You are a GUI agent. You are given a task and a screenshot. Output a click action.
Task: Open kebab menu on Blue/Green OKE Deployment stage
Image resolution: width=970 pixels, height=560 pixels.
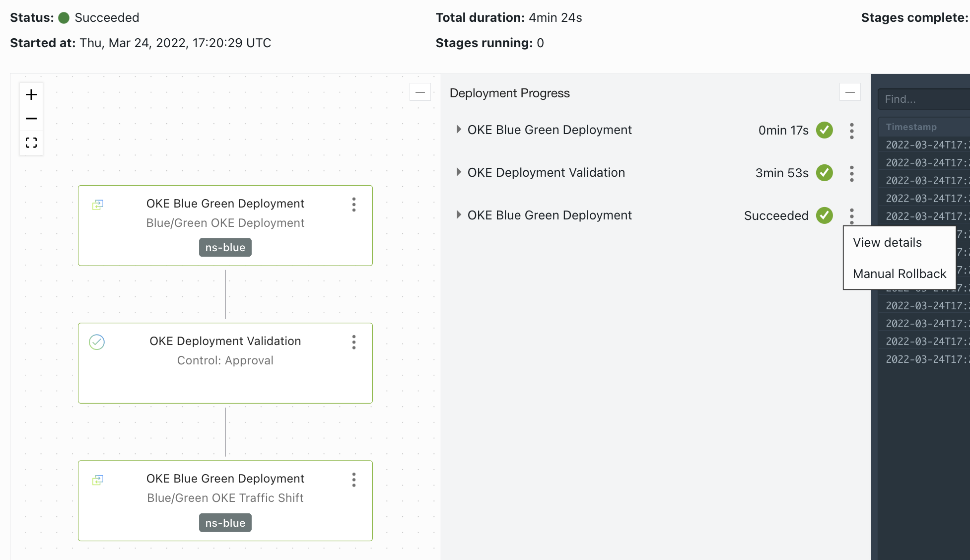point(354,205)
